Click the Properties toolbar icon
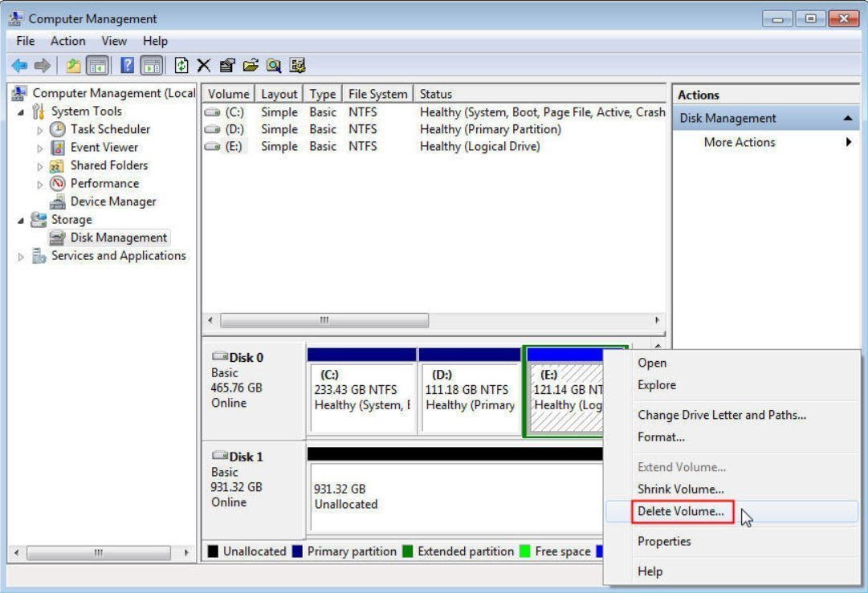The image size is (868, 593). tap(227, 66)
